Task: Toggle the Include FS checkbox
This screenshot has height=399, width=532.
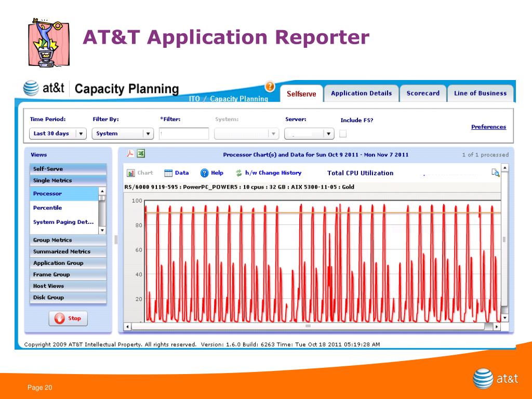Action: click(x=343, y=134)
